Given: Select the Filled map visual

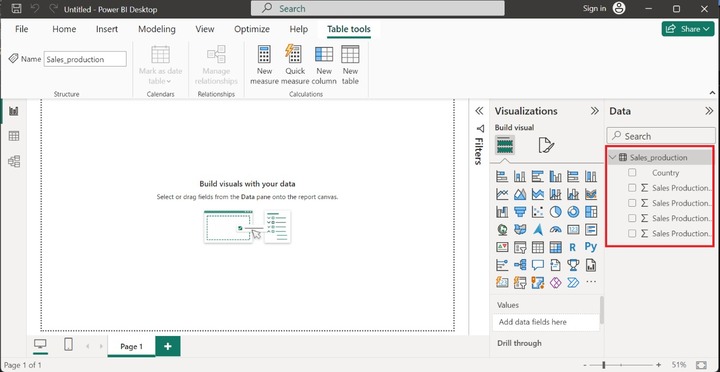Looking at the screenshot, I should click(x=520, y=230).
